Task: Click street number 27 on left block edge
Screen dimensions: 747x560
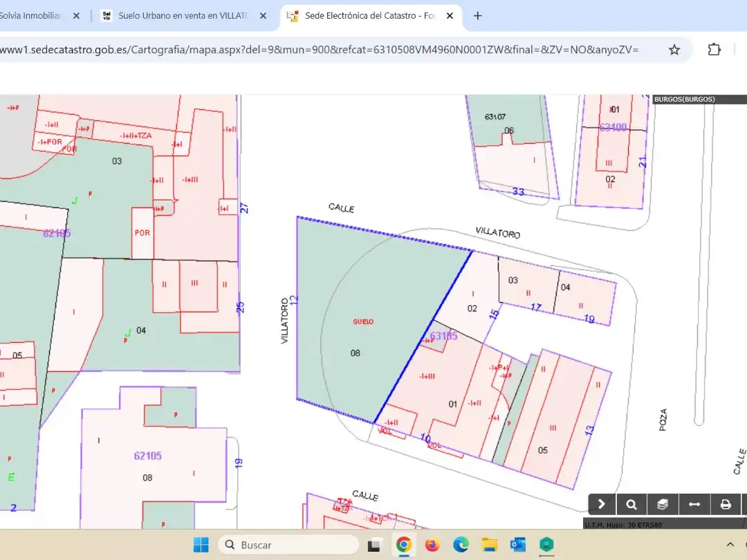Action: click(244, 208)
